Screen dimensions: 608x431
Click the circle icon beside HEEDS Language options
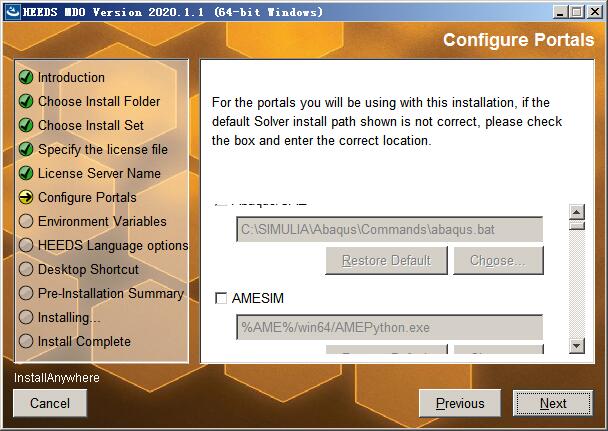(26, 245)
